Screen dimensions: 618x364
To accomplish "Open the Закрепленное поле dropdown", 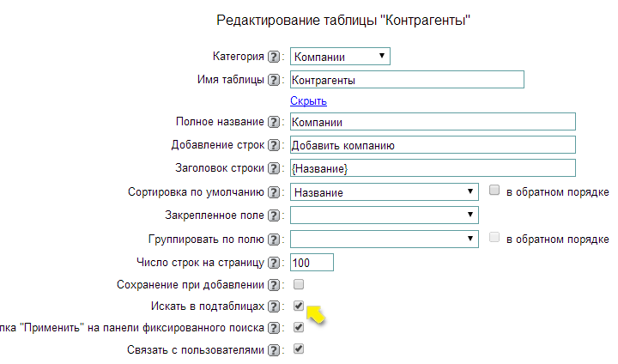I will 385,215.
